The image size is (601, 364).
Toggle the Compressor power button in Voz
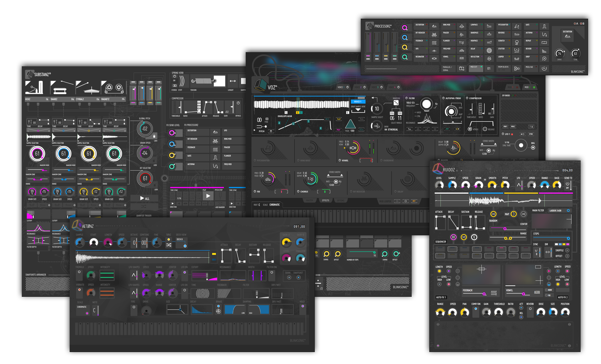[x=467, y=98]
